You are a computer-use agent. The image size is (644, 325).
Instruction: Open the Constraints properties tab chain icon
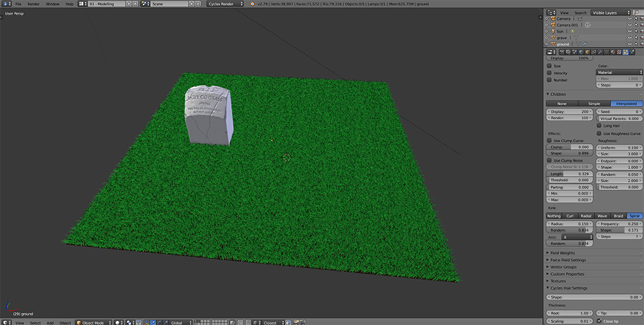click(594, 52)
